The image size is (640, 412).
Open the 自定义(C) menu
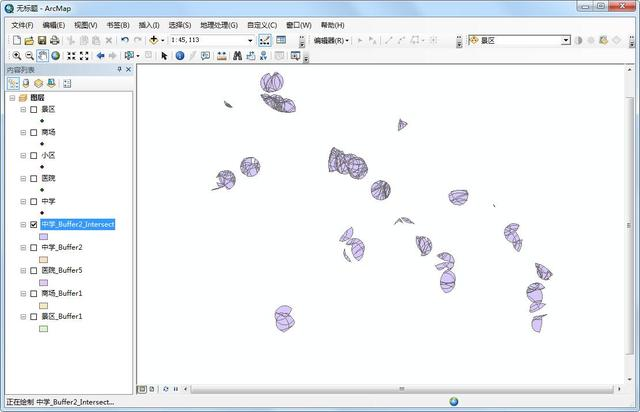pyautogui.click(x=262, y=25)
